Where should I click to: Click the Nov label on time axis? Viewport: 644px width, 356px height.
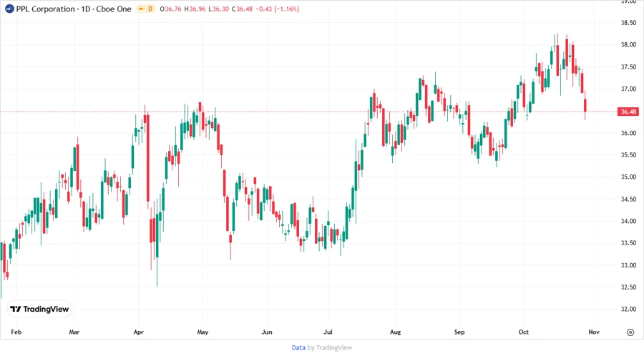(x=594, y=332)
